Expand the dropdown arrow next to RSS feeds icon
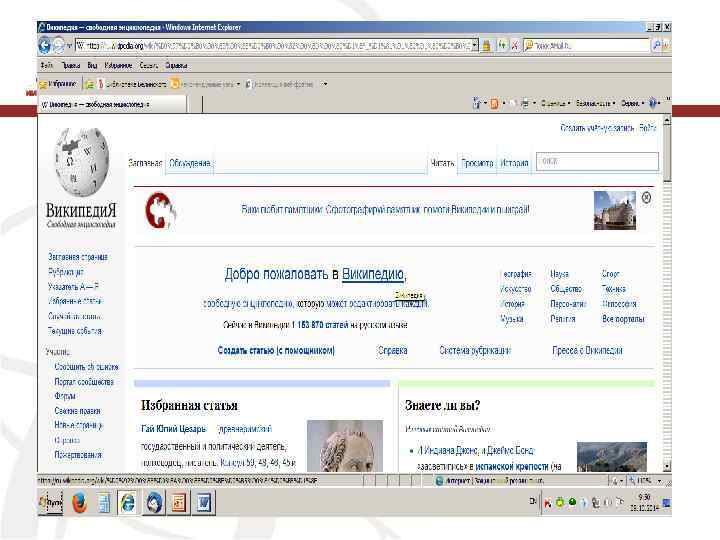Viewport: 720px width, 540px height. [x=504, y=104]
